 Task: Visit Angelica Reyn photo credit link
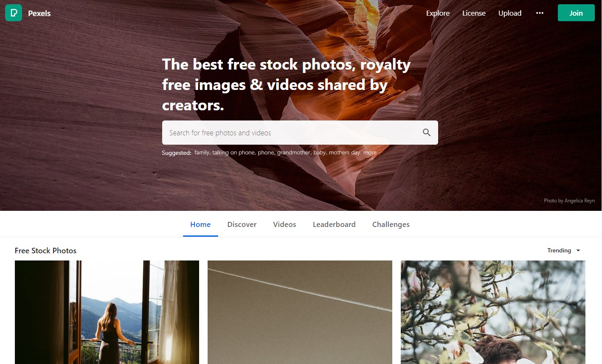tap(569, 201)
